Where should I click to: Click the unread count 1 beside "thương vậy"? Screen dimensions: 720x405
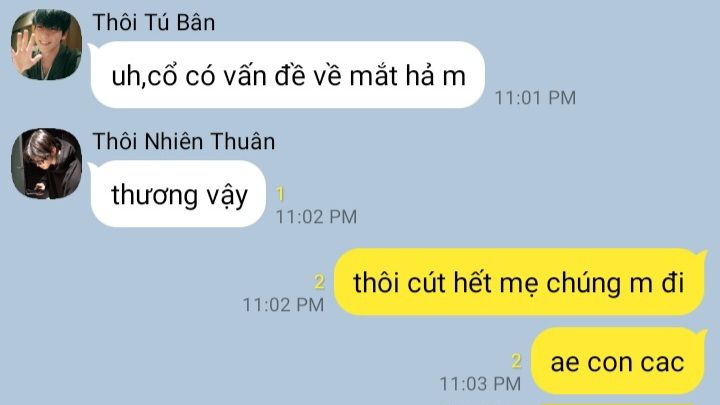(x=280, y=194)
